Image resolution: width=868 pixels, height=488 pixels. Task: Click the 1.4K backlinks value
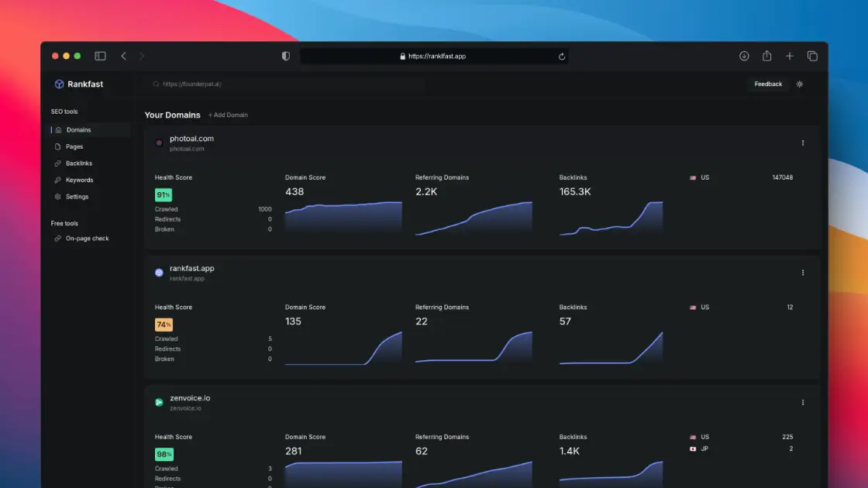569,451
